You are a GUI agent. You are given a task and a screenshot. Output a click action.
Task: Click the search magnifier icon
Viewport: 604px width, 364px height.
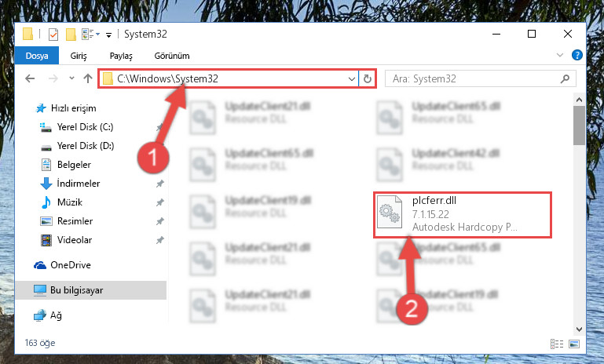[565, 79]
